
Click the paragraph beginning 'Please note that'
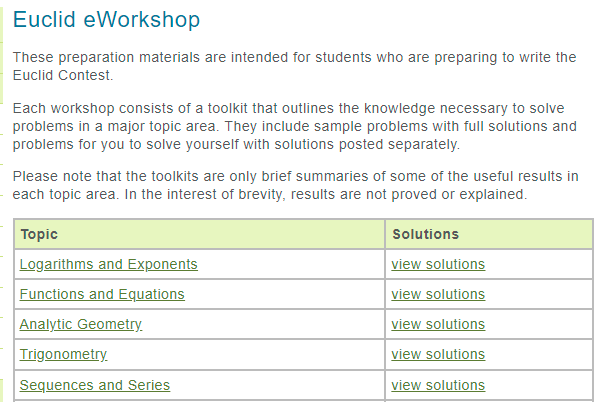(295, 185)
